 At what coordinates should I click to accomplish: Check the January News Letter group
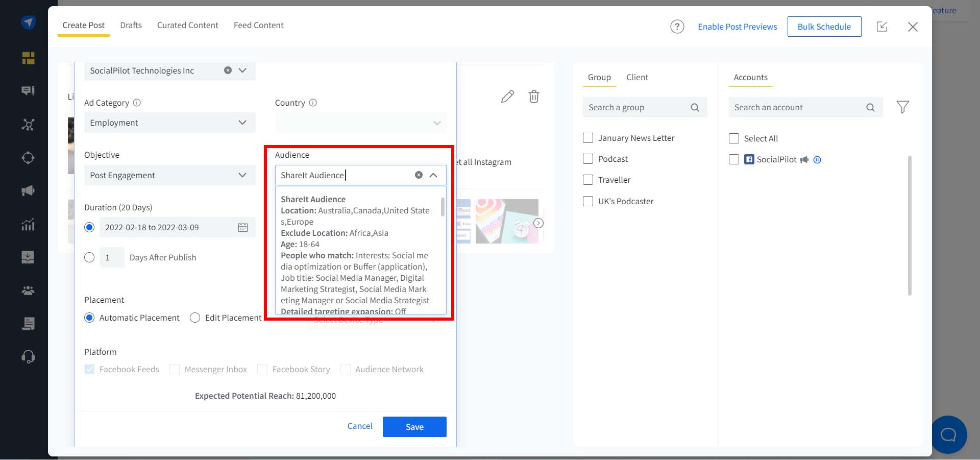[588, 138]
